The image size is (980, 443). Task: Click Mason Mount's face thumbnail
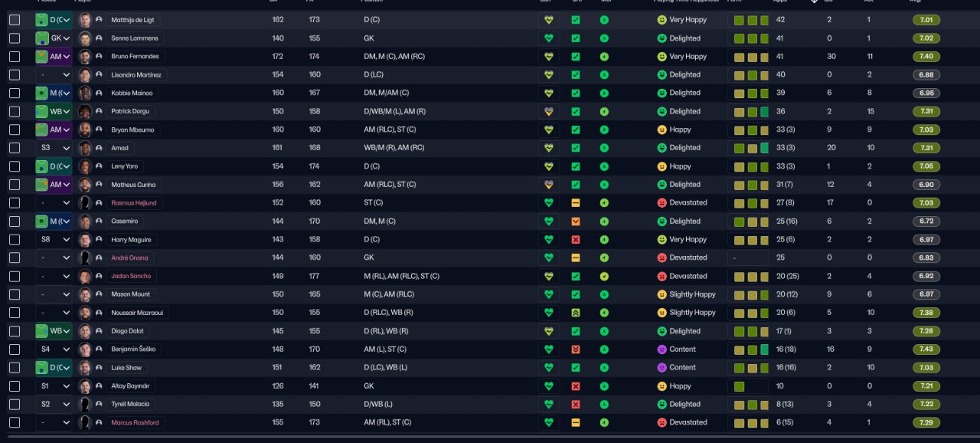click(x=85, y=294)
